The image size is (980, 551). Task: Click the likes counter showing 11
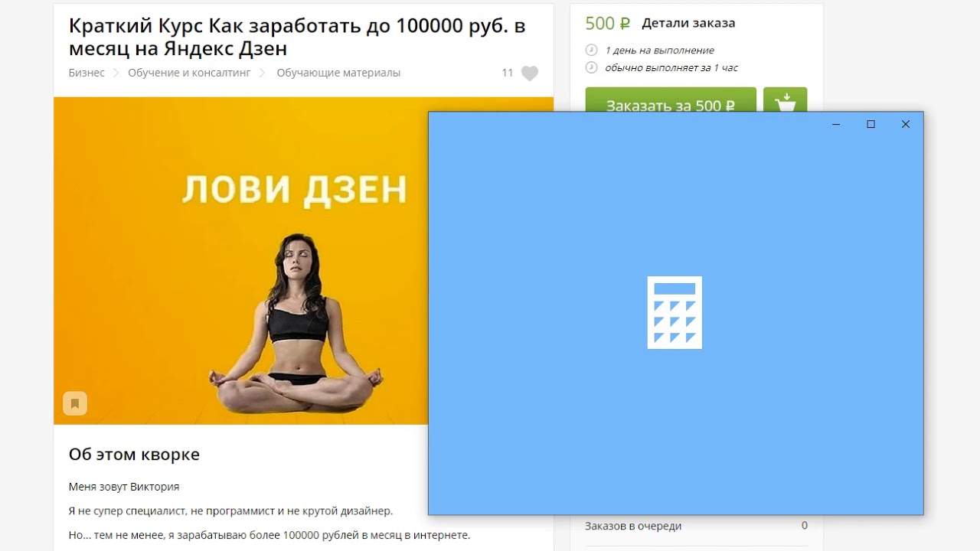tap(508, 73)
